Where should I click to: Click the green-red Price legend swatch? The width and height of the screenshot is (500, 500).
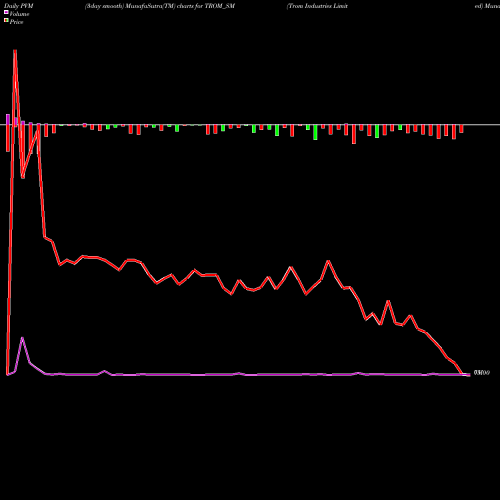tap(6, 20)
